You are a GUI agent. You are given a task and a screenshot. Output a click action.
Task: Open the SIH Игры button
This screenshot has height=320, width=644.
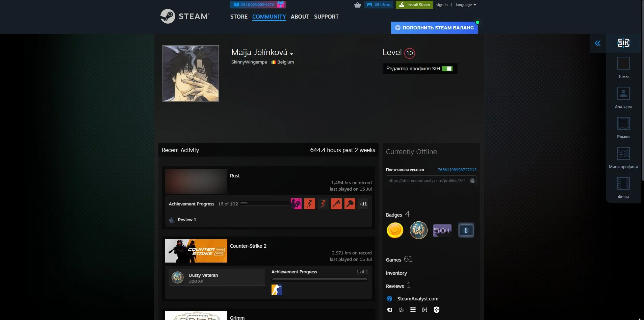click(379, 4)
